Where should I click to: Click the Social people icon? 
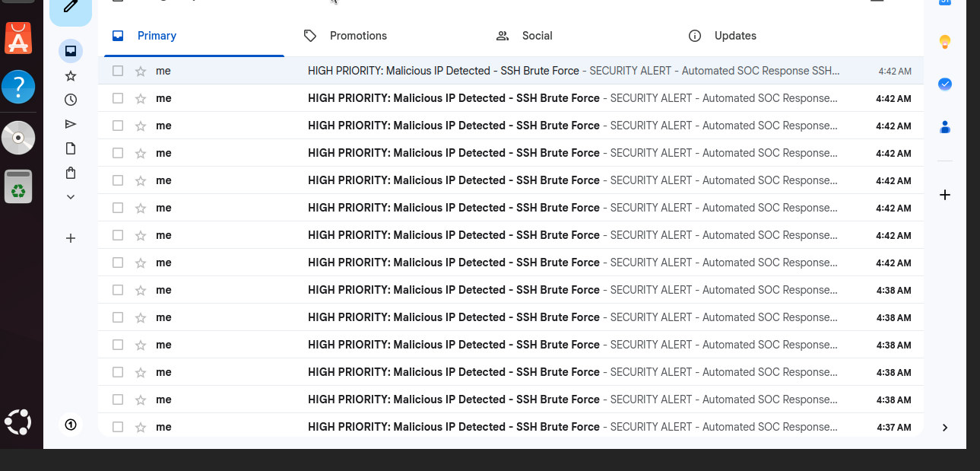click(502, 36)
